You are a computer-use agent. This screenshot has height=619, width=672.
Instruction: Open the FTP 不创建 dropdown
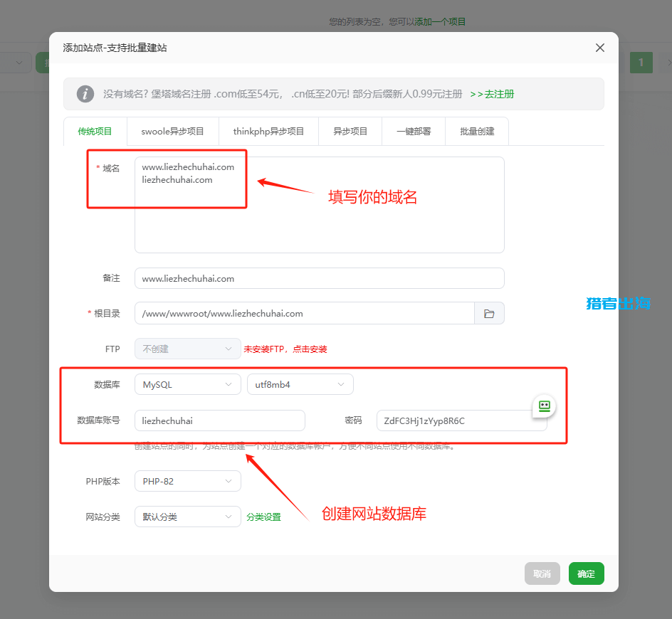coord(187,349)
